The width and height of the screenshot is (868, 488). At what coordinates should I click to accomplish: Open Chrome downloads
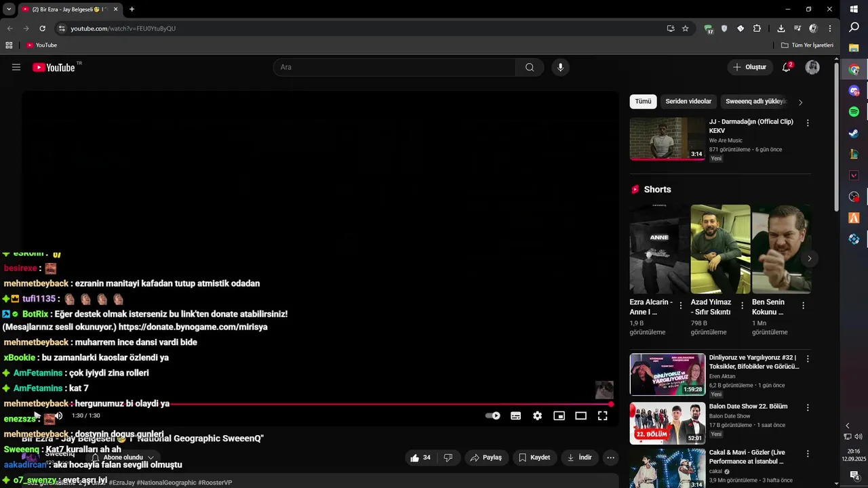click(x=781, y=28)
